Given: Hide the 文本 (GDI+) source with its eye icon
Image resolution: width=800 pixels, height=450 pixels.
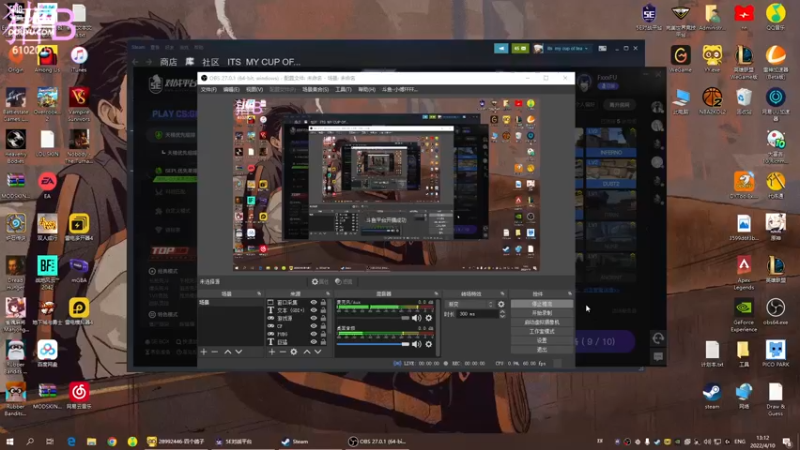Looking at the screenshot, I should pyautogui.click(x=314, y=310).
